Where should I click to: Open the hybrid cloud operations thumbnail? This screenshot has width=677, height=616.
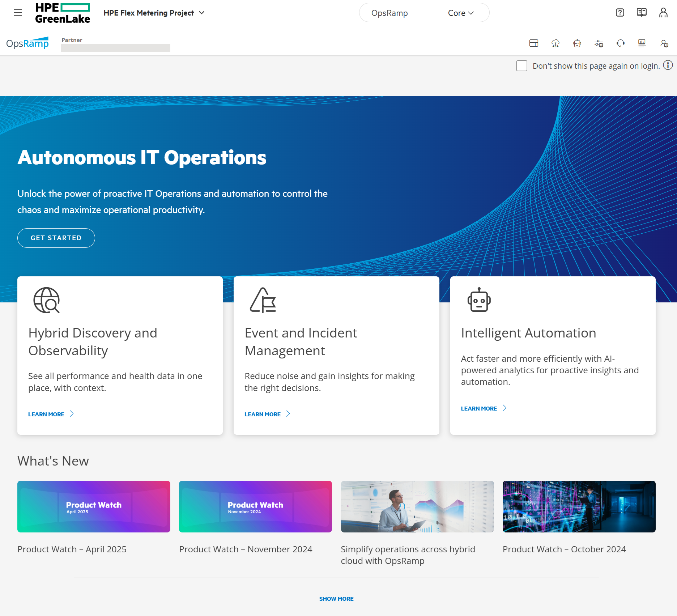[417, 506]
